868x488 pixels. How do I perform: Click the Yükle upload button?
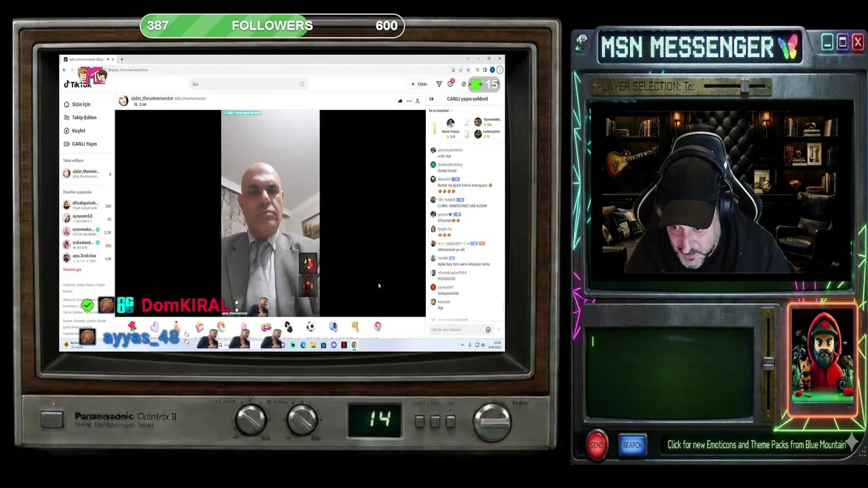pos(419,84)
